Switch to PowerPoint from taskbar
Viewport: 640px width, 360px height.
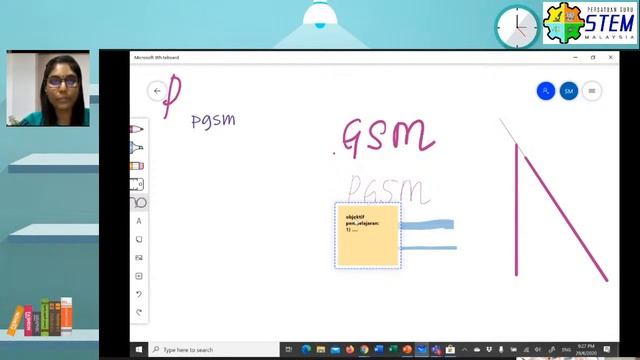pyautogui.click(x=407, y=349)
